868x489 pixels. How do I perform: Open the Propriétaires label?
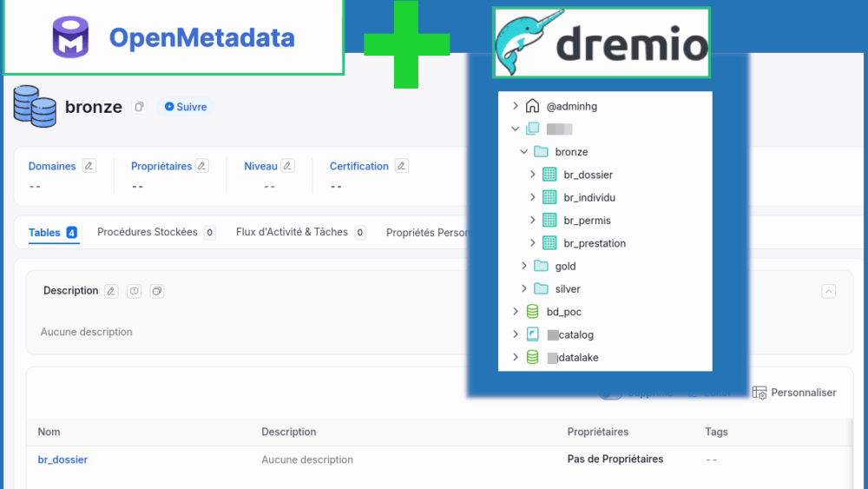click(161, 166)
